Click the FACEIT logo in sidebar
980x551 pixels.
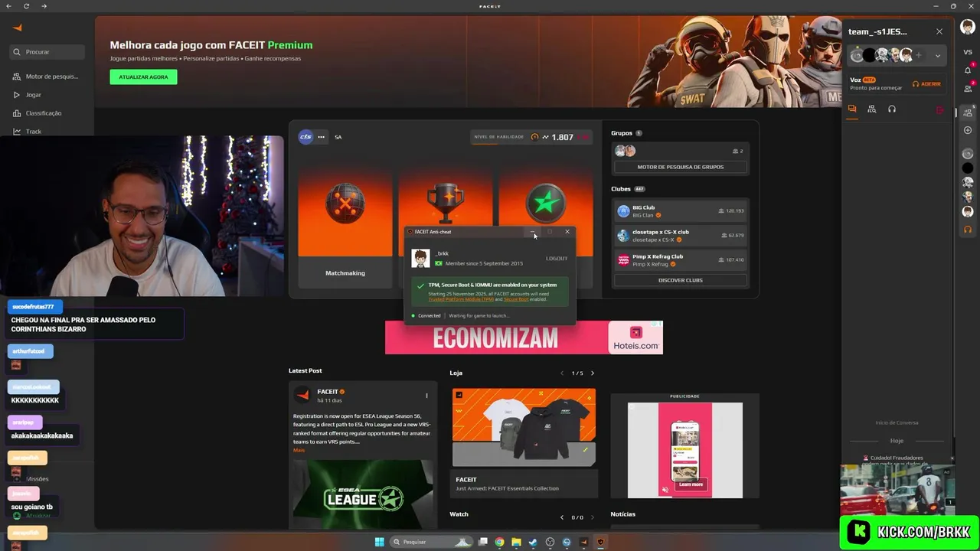(x=18, y=28)
